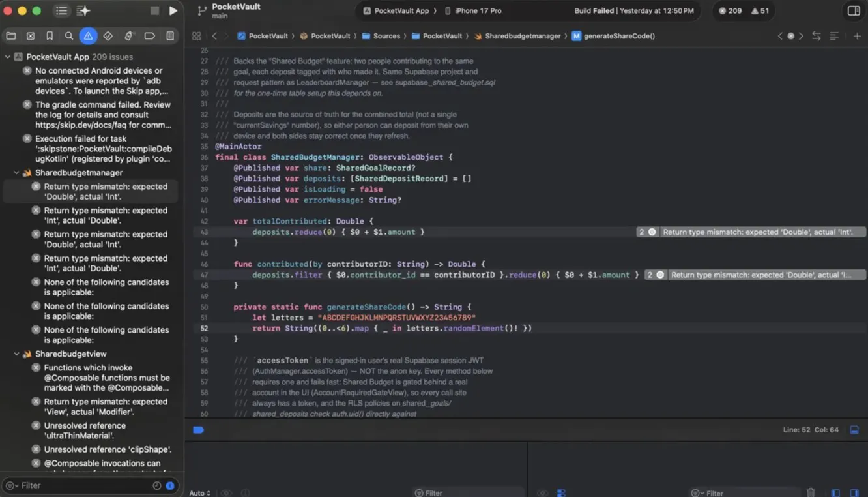868x497 pixels.
Task: Click the inline error on line 47
Action: pyautogui.click(x=755, y=275)
